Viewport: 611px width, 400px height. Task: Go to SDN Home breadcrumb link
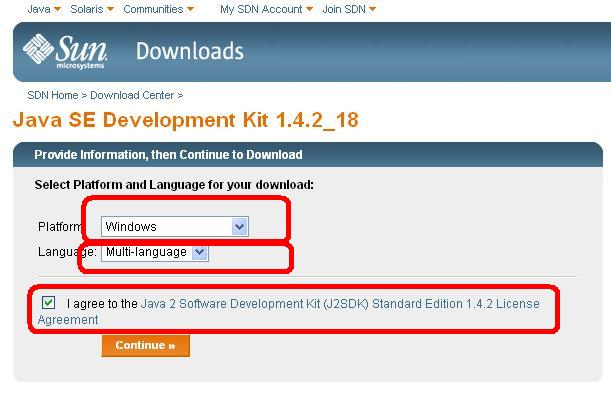coord(53,95)
